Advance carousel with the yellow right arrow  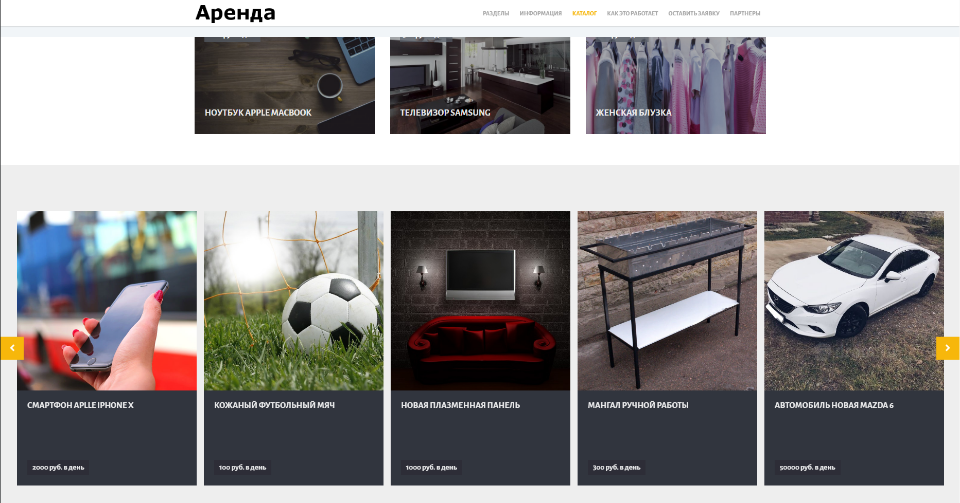(x=947, y=348)
